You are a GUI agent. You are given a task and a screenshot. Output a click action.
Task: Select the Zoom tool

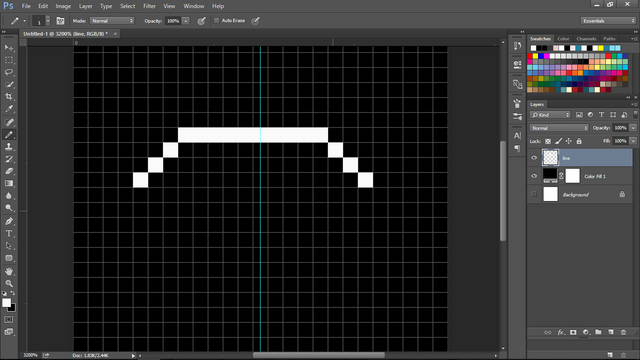(9, 283)
